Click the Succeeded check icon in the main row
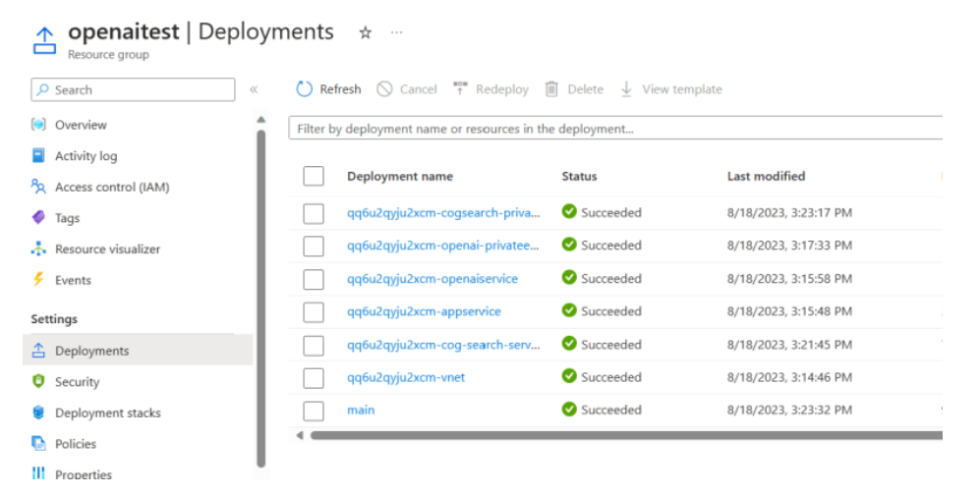Image resolution: width=980 pixels, height=496 pixels. point(569,410)
